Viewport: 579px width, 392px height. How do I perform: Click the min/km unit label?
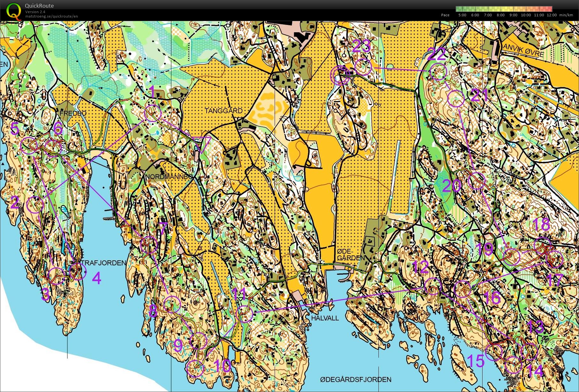[566, 15]
